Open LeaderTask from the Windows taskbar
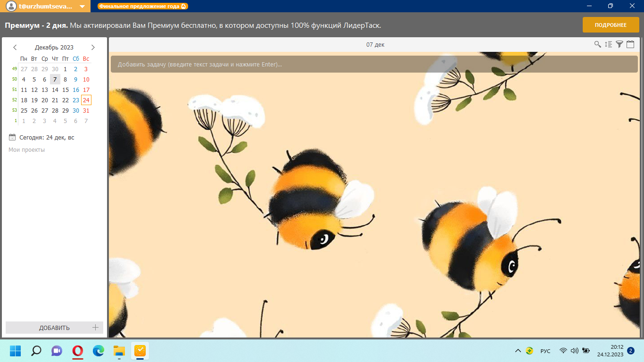 pos(140,351)
